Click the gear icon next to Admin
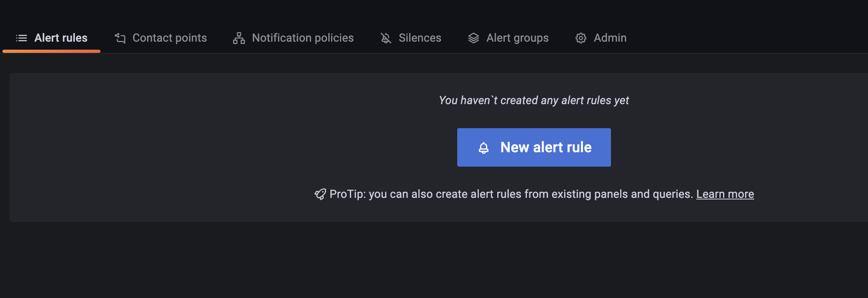The height and width of the screenshot is (298, 868). coord(580,38)
